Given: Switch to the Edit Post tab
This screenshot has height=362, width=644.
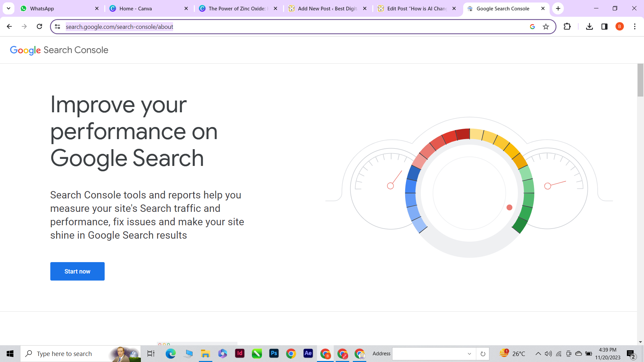Looking at the screenshot, I should tap(417, 8).
